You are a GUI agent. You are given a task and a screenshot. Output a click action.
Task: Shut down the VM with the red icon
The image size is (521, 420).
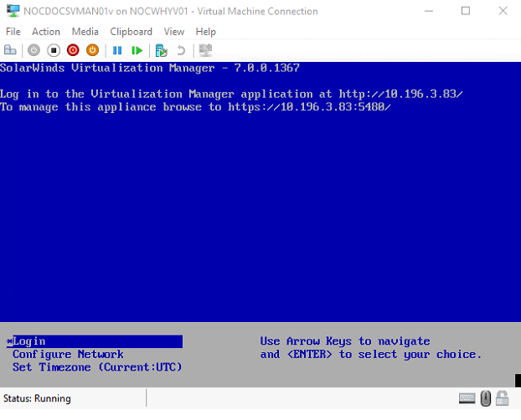[73, 50]
